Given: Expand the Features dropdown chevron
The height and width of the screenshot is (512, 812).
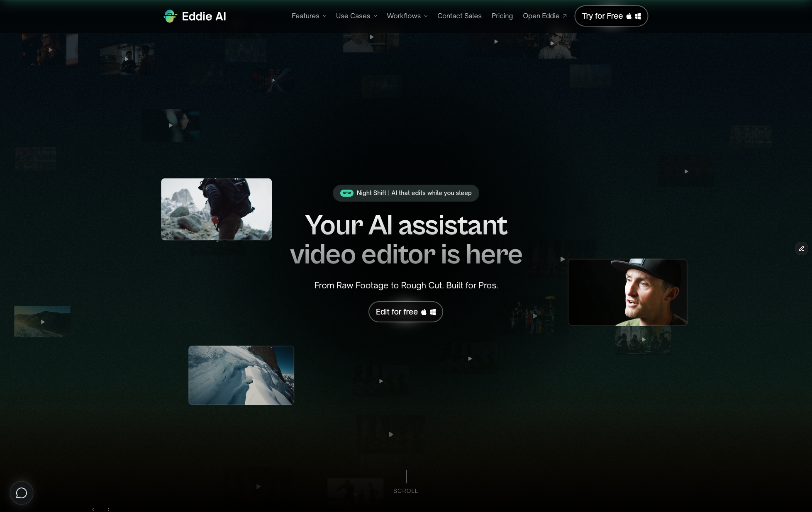Looking at the screenshot, I should pos(324,16).
